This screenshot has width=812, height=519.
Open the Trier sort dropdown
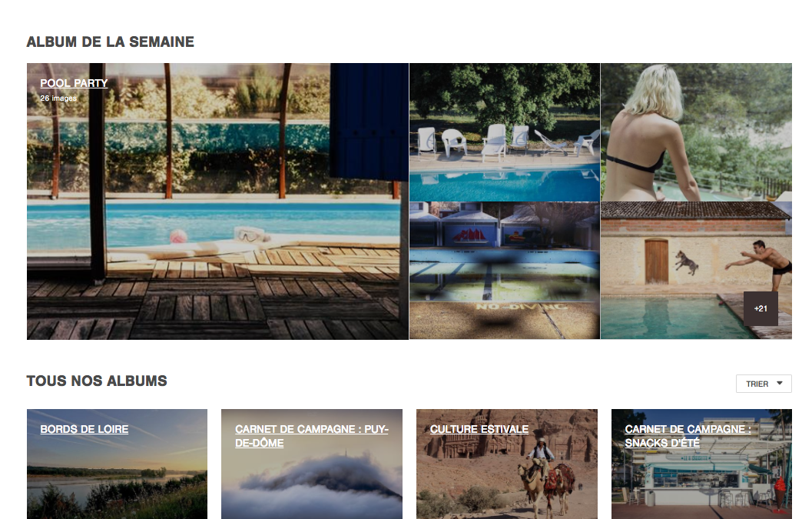[764, 384]
